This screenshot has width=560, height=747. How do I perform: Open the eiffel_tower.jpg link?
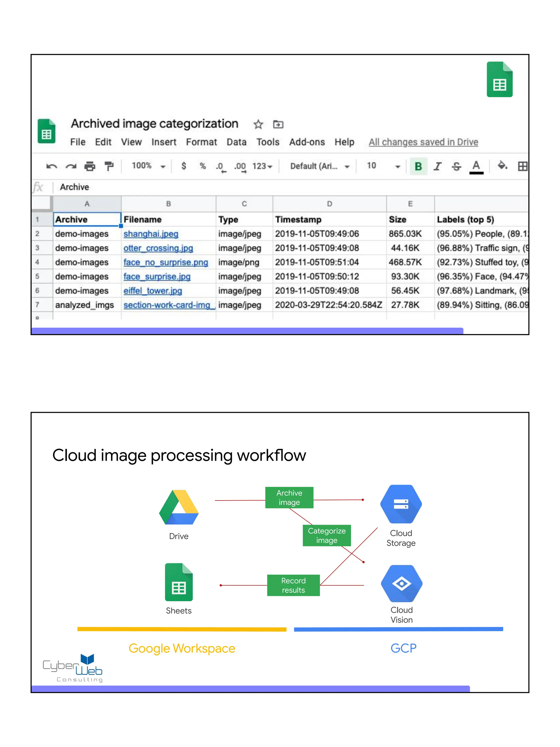tap(153, 291)
